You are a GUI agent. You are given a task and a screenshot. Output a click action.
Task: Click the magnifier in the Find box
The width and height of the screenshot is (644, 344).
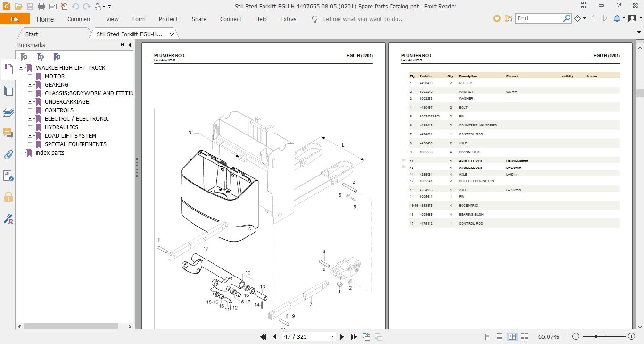pos(567,18)
